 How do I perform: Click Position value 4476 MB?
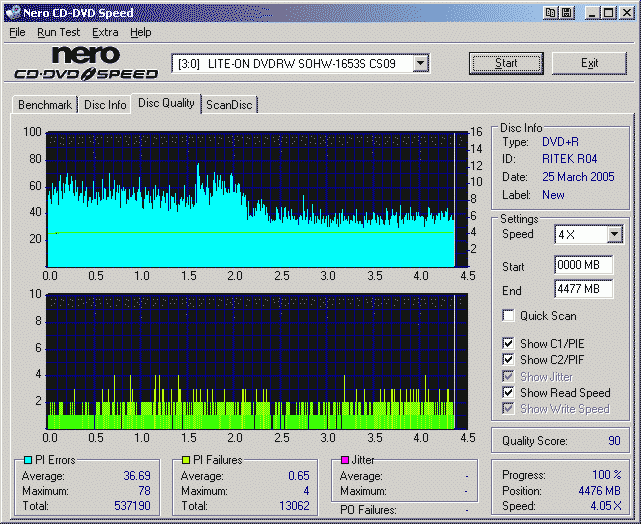coord(600,490)
